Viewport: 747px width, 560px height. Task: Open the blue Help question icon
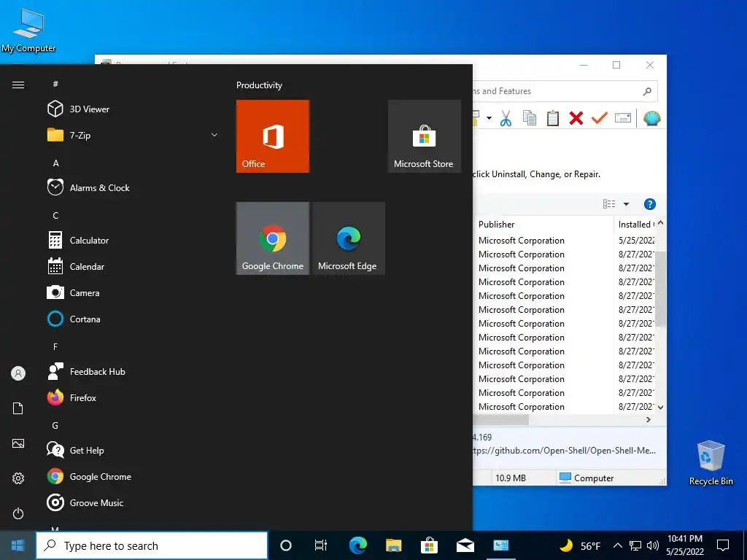coord(649,204)
